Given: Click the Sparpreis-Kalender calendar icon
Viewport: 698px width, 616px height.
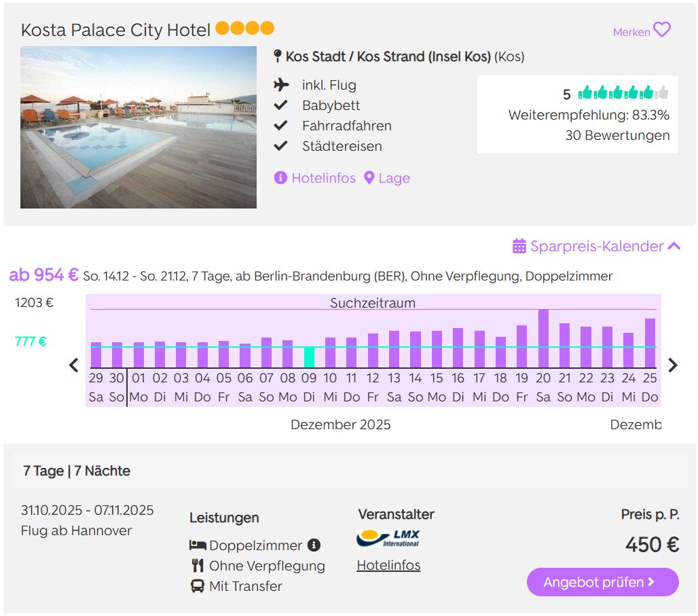Looking at the screenshot, I should coord(519,246).
